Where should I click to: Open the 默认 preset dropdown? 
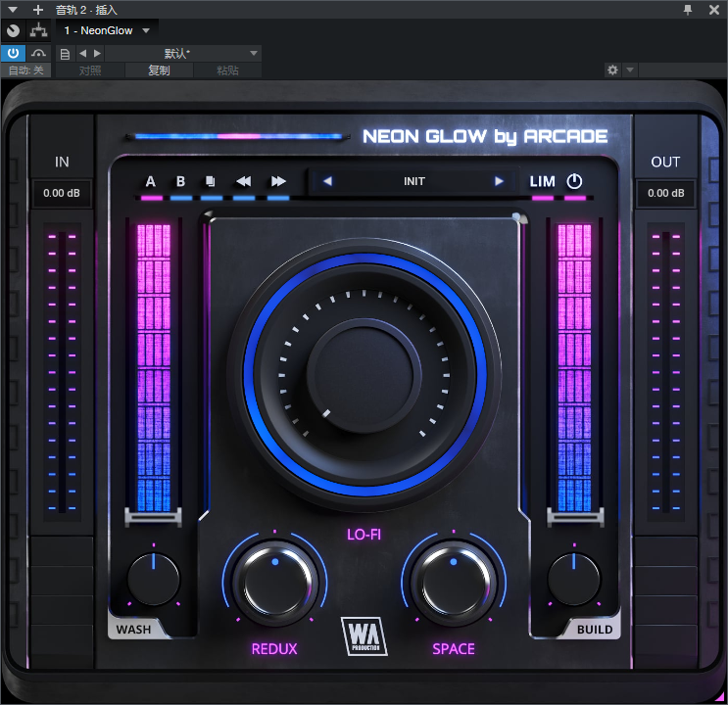pos(183,54)
